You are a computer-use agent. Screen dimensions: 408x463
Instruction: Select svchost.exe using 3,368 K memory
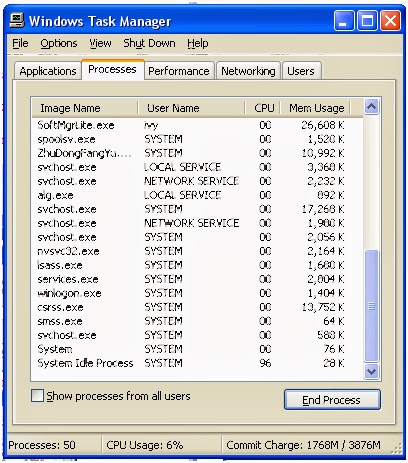[197, 167]
